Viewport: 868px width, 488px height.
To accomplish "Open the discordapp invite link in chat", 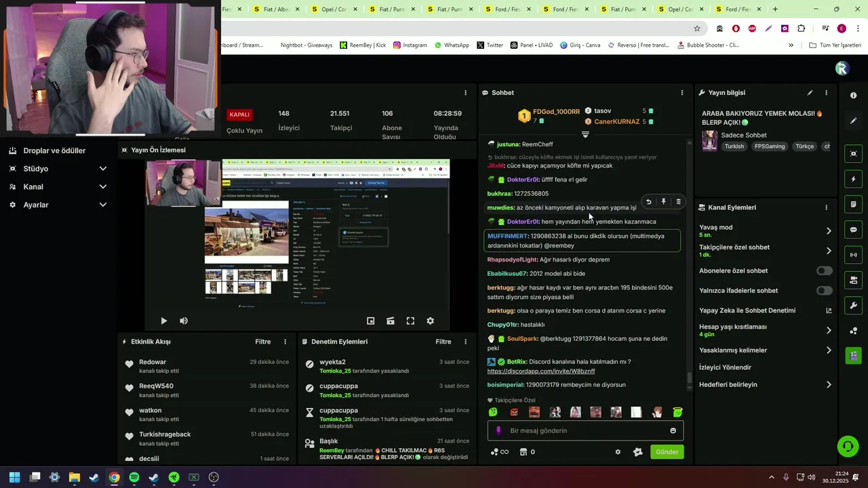I will coord(541,371).
